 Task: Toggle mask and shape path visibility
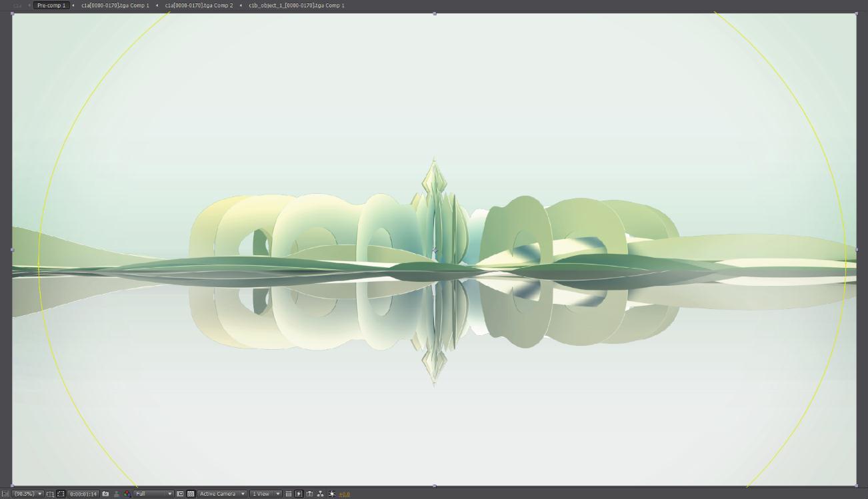61,494
